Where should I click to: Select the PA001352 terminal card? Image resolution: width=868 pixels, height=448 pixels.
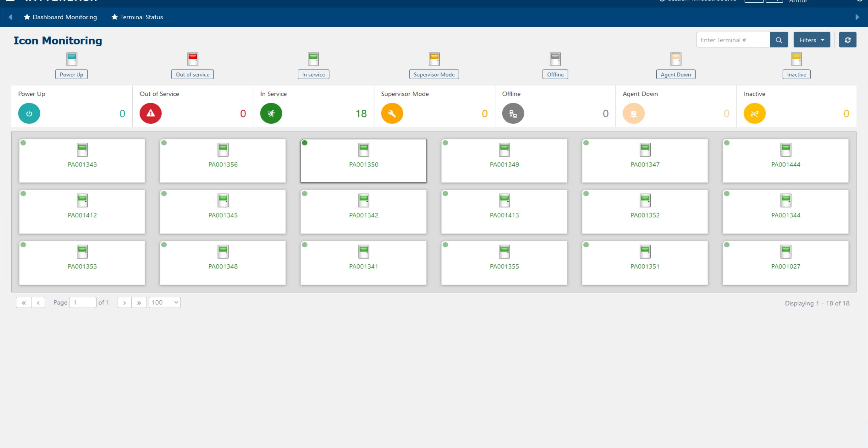coord(645,212)
